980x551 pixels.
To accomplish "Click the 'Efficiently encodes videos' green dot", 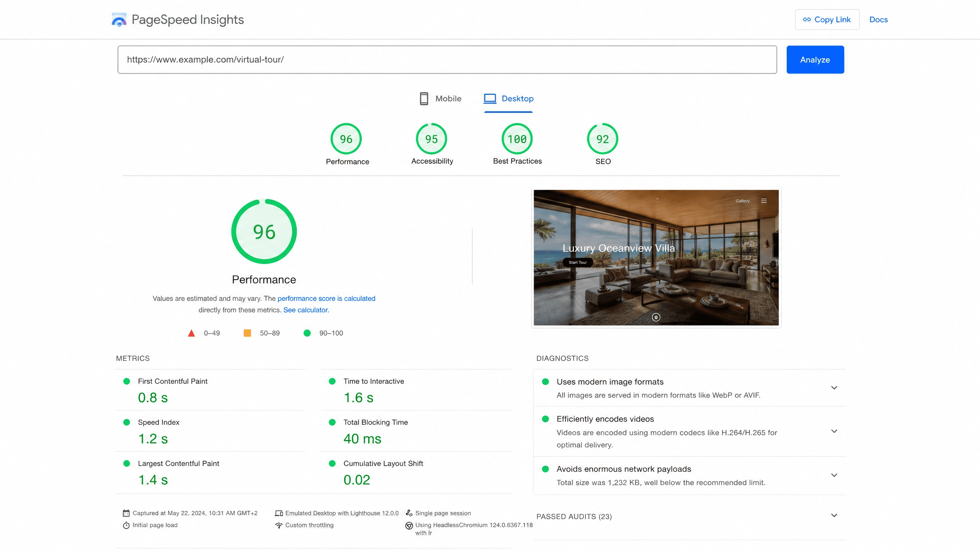I will click(x=546, y=419).
